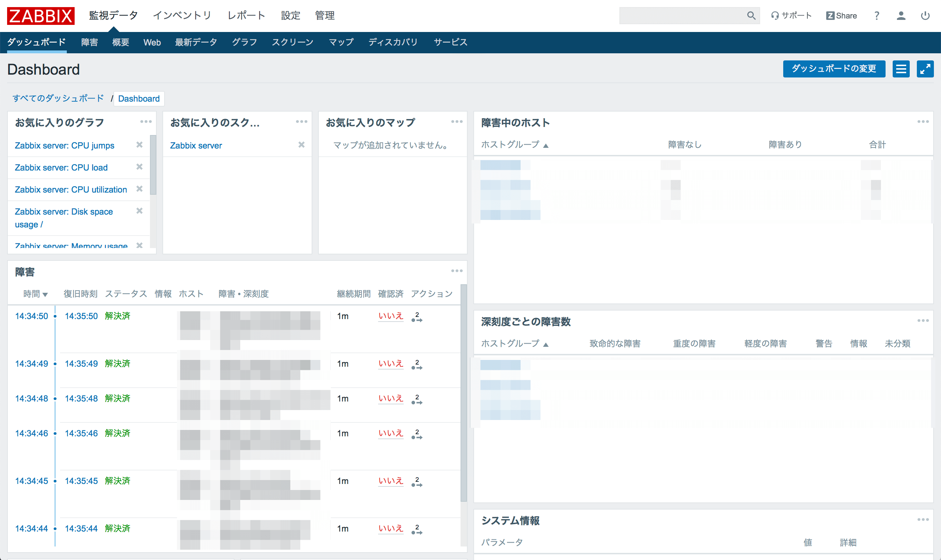This screenshot has height=560, width=941.
Task: Enter kiosk mode with the fullscreen icon
Action: (925, 69)
